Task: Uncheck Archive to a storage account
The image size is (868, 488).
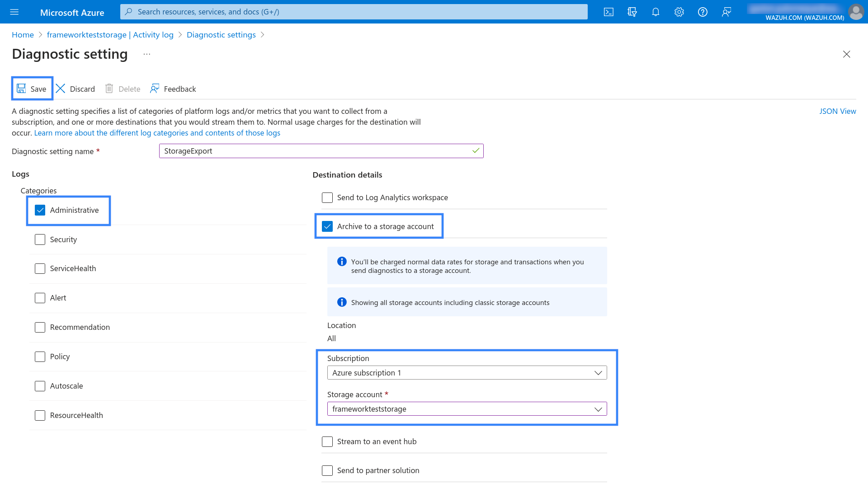Action: point(327,226)
